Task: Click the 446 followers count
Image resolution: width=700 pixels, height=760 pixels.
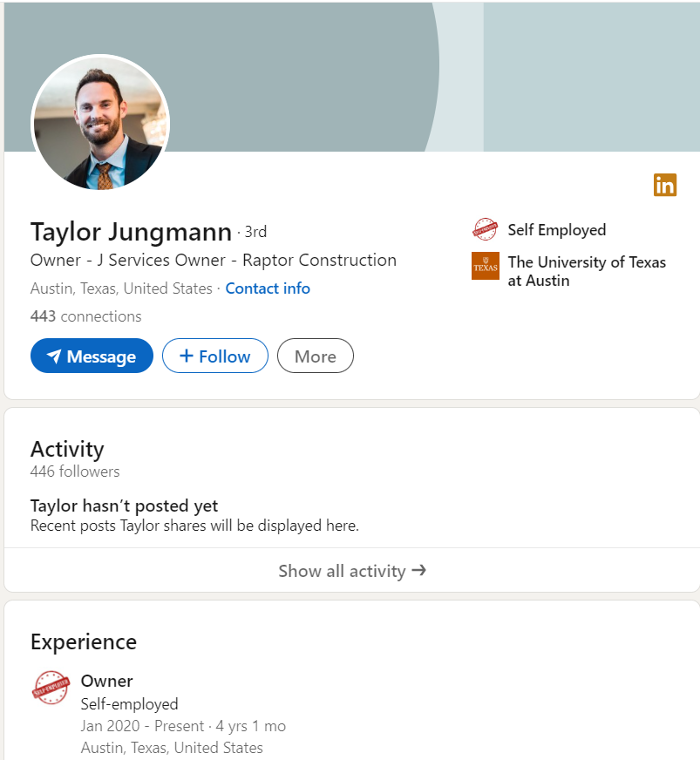Action: [75, 472]
